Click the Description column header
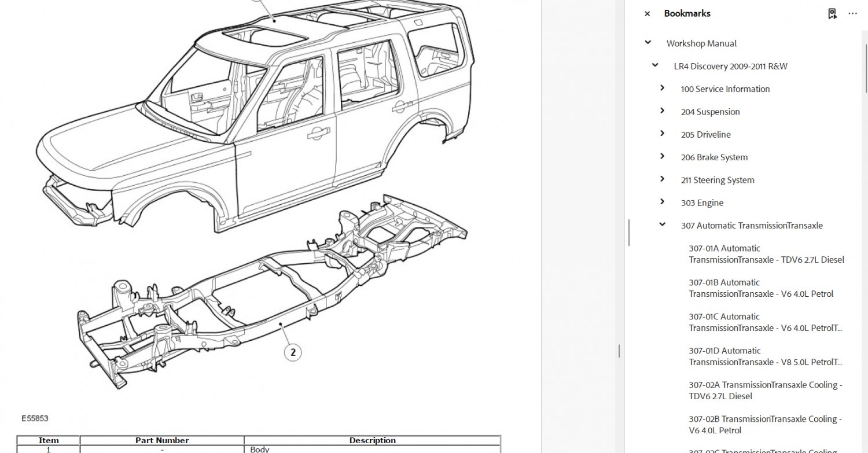The image size is (868, 453). (372, 440)
